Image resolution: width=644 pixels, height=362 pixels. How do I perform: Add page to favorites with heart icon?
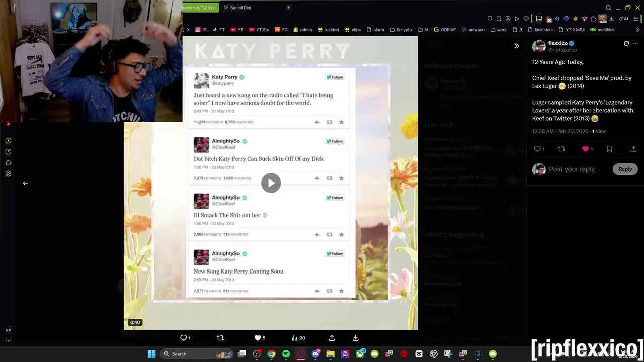[x=526, y=19]
